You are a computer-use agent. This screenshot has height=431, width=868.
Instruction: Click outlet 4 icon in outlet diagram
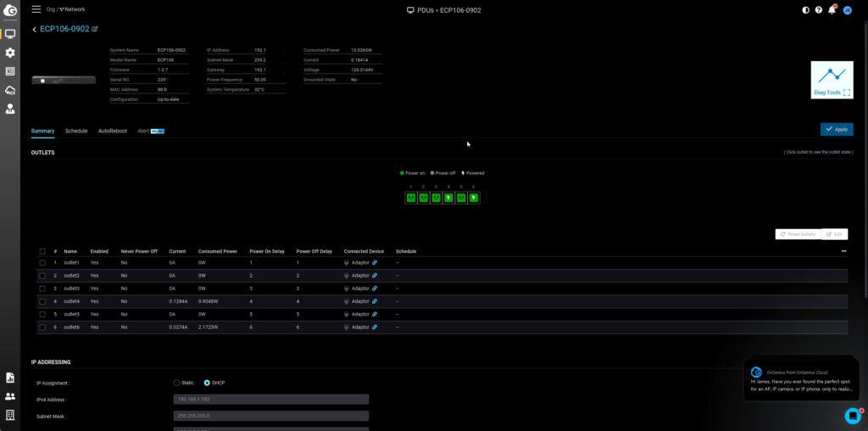[448, 198]
